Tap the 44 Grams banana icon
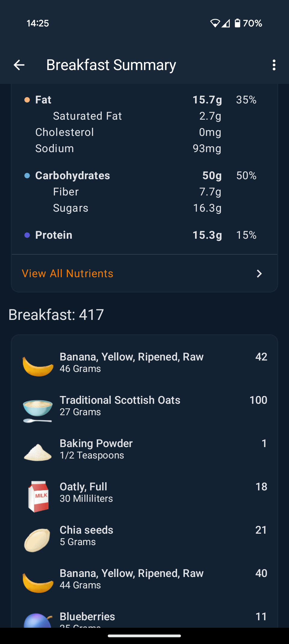Viewport: 289px width, 644px height. click(x=38, y=582)
